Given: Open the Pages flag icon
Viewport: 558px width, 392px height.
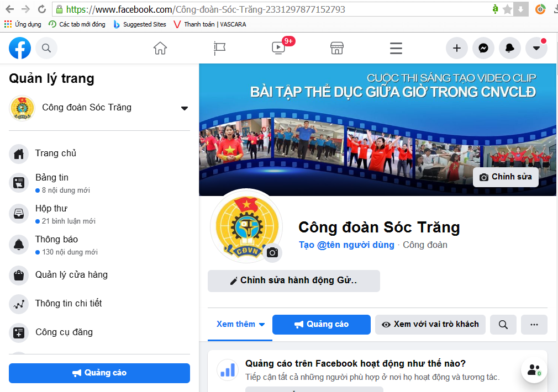Looking at the screenshot, I should pyautogui.click(x=219, y=49).
